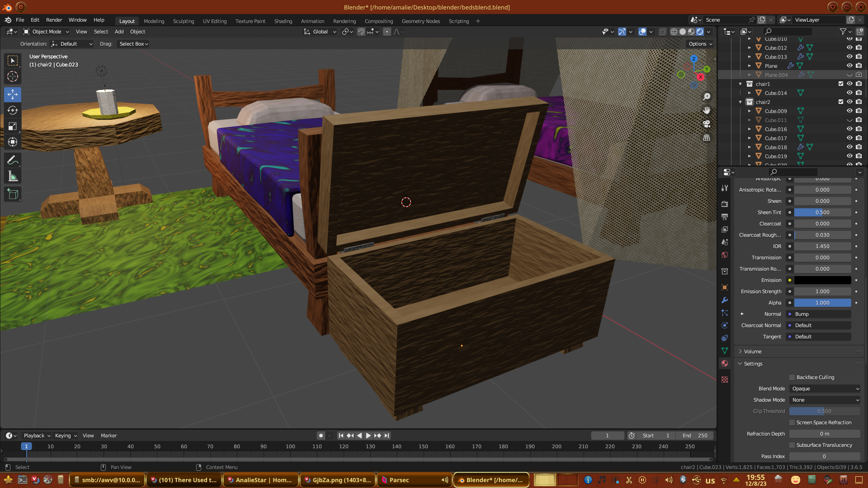This screenshot has width=868, height=488.
Task: Hide Cube.016 using its eye icon
Action: (x=849, y=129)
